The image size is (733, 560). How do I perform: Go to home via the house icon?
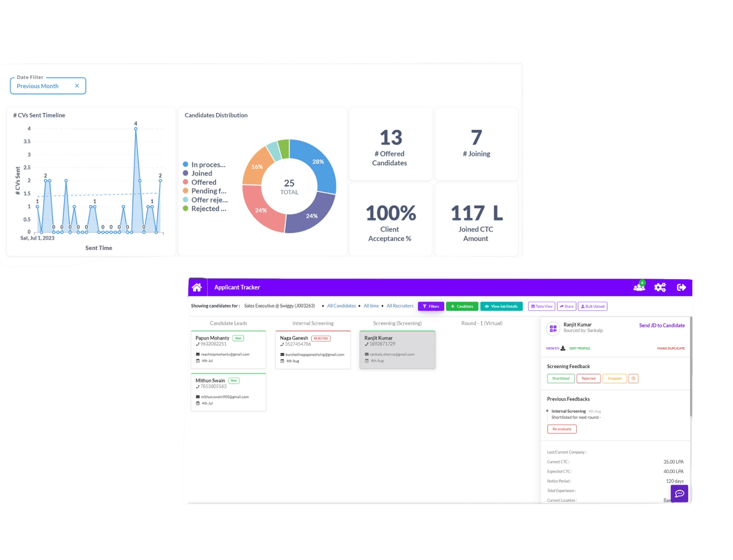197,287
